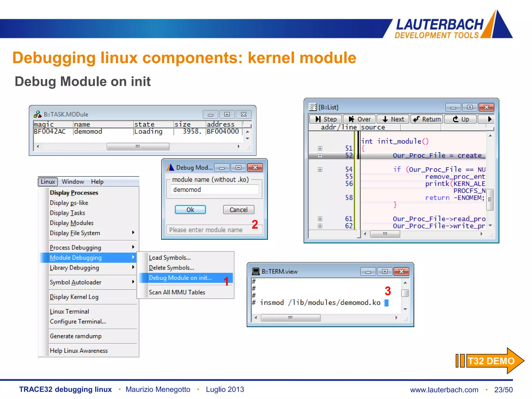Click the Next button in B::List toolbar
The image size is (532, 399).
click(393, 119)
